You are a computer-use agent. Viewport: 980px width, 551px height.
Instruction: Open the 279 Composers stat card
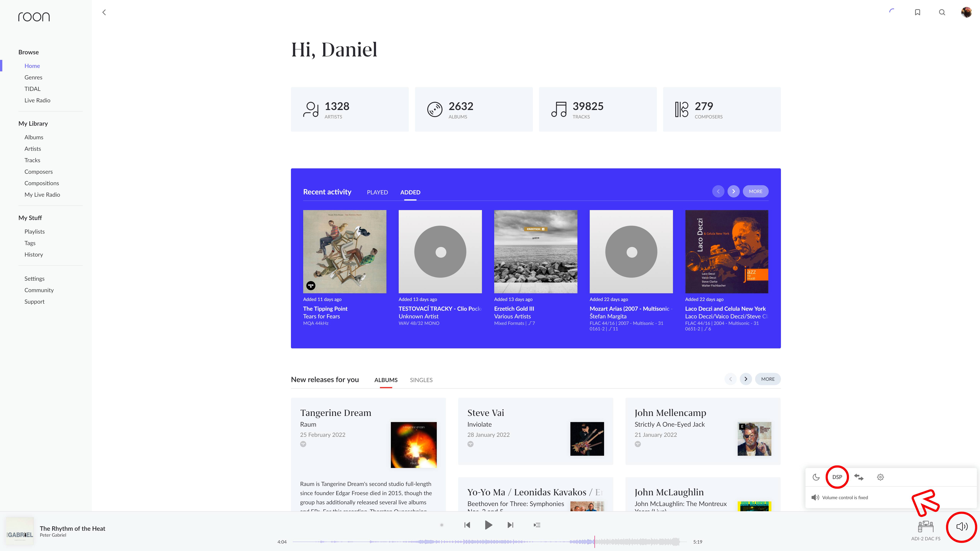(722, 109)
